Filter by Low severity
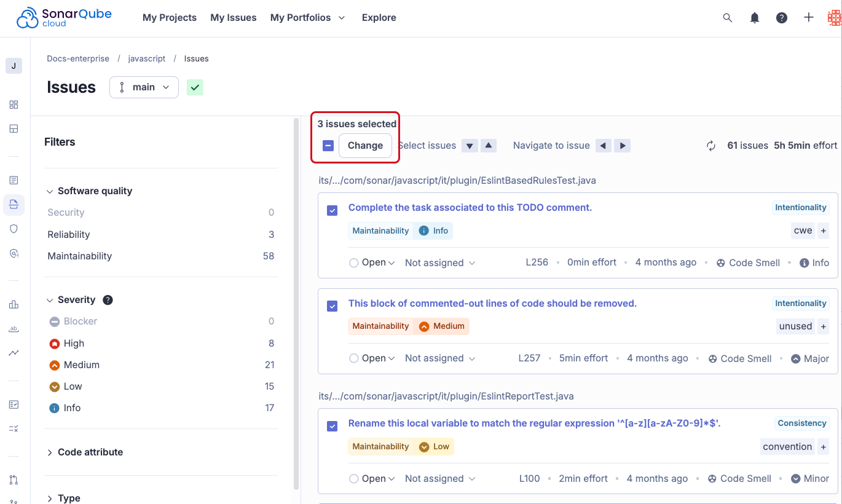The height and width of the screenshot is (504, 842). [x=162, y=387]
